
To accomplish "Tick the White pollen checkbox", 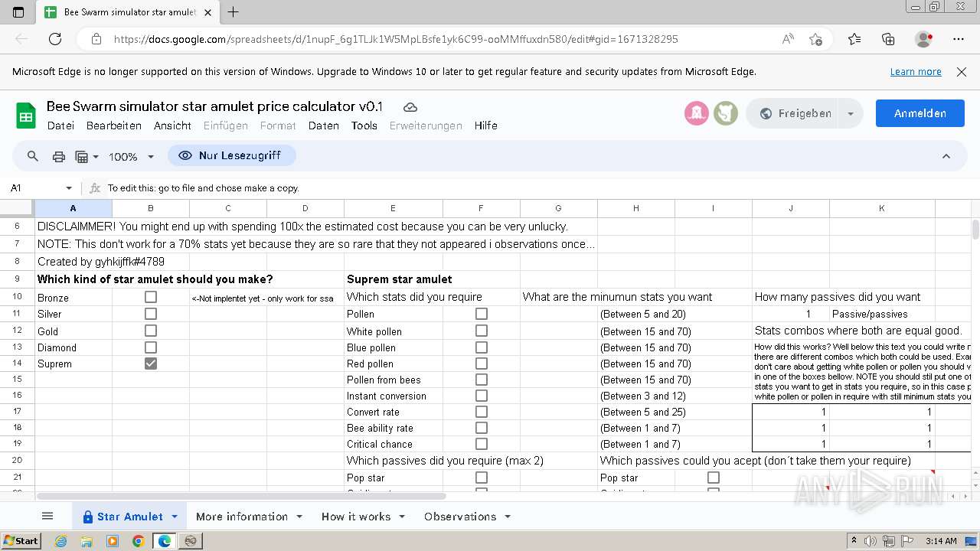I will click(x=482, y=331).
